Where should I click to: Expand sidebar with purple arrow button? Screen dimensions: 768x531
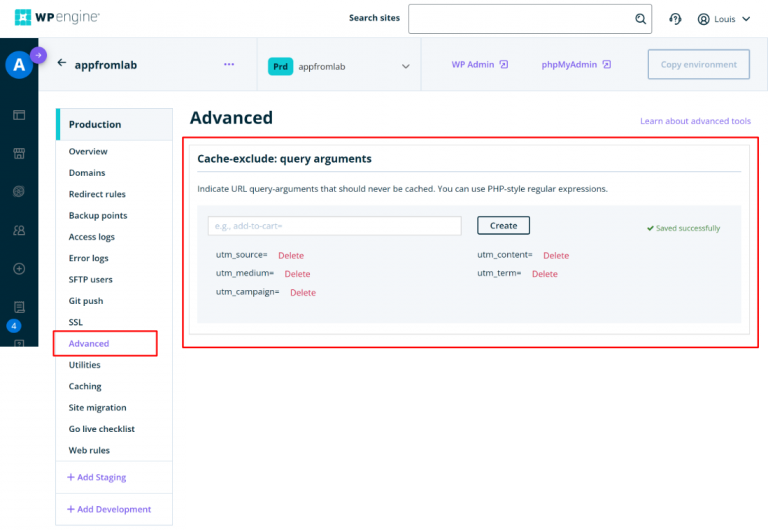(x=39, y=55)
